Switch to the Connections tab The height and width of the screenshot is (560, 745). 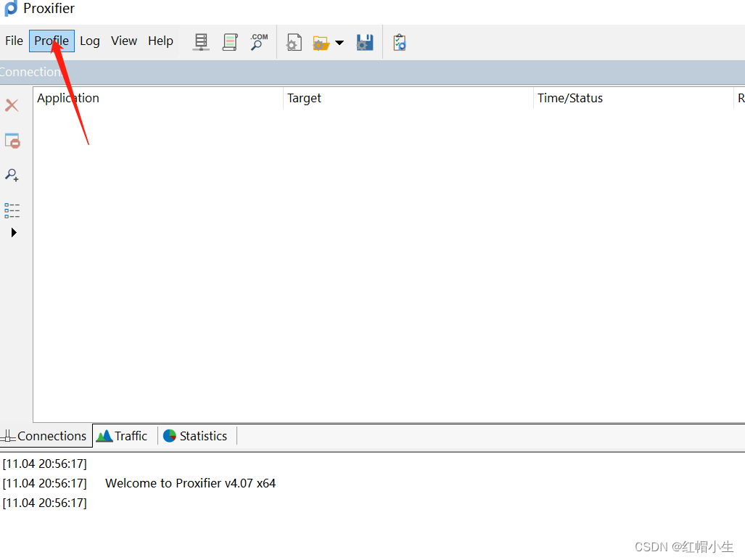point(46,436)
